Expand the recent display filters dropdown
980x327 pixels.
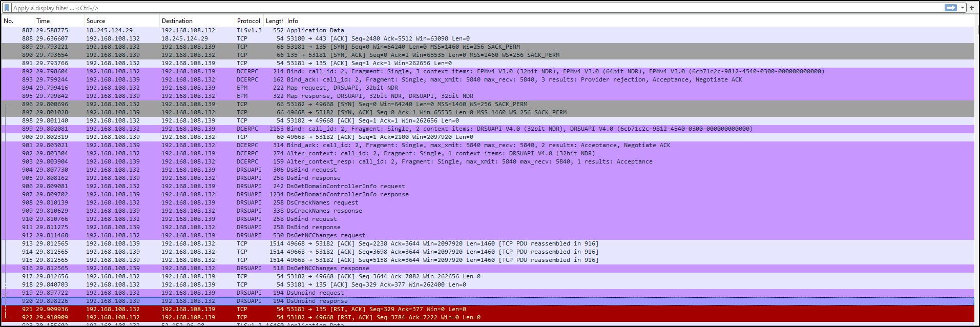tap(963, 8)
